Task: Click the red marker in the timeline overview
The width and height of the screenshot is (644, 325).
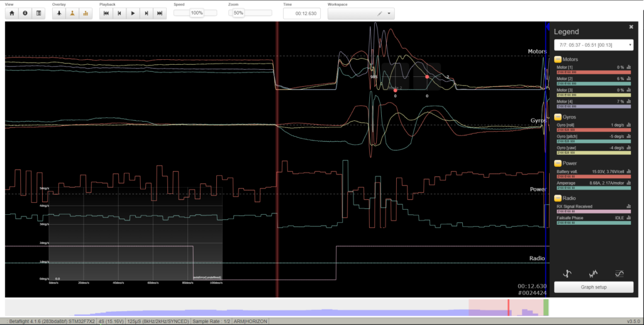Action: coord(508,308)
